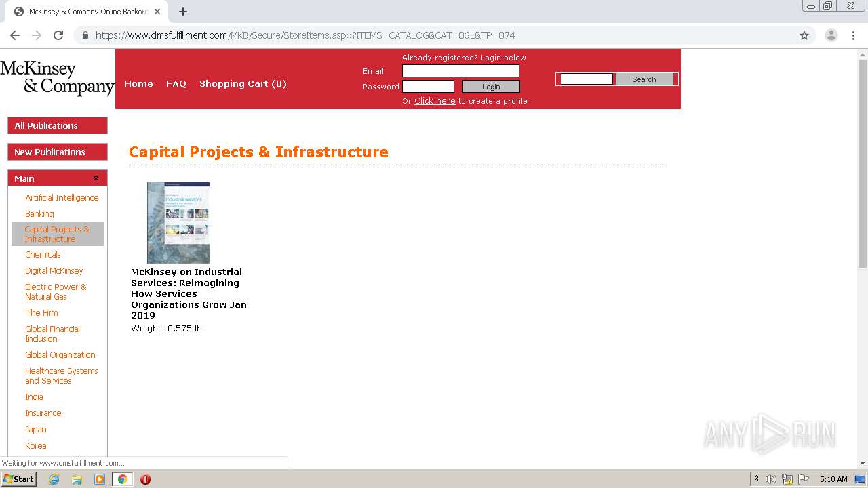Click the Login button
The width and height of the screenshot is (868, 488).
[x=491, y=86]
